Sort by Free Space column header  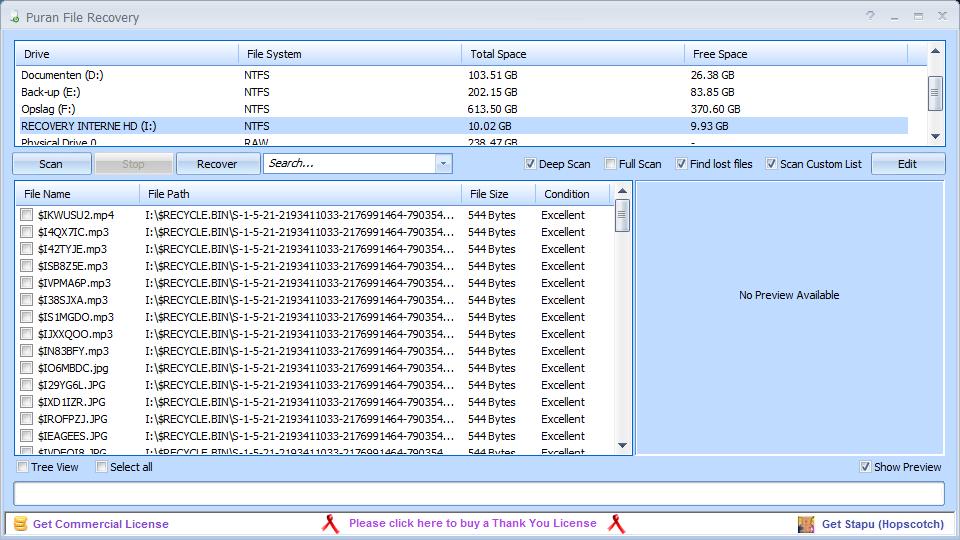click(x=796, y=54)
